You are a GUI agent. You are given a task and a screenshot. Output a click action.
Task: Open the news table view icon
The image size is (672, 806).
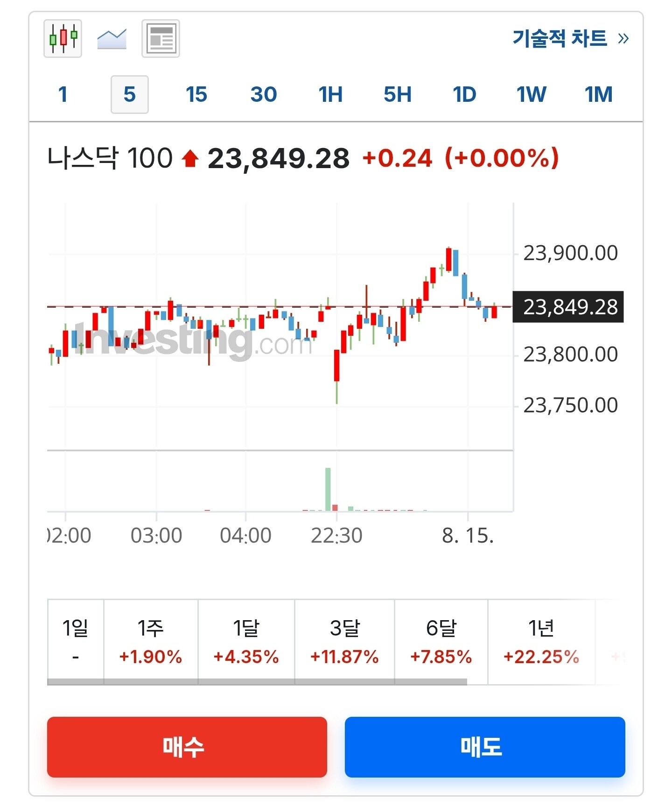(161, 39)
